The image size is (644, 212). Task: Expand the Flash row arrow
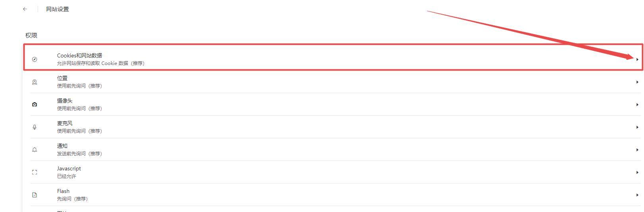[x=637, y=195]
